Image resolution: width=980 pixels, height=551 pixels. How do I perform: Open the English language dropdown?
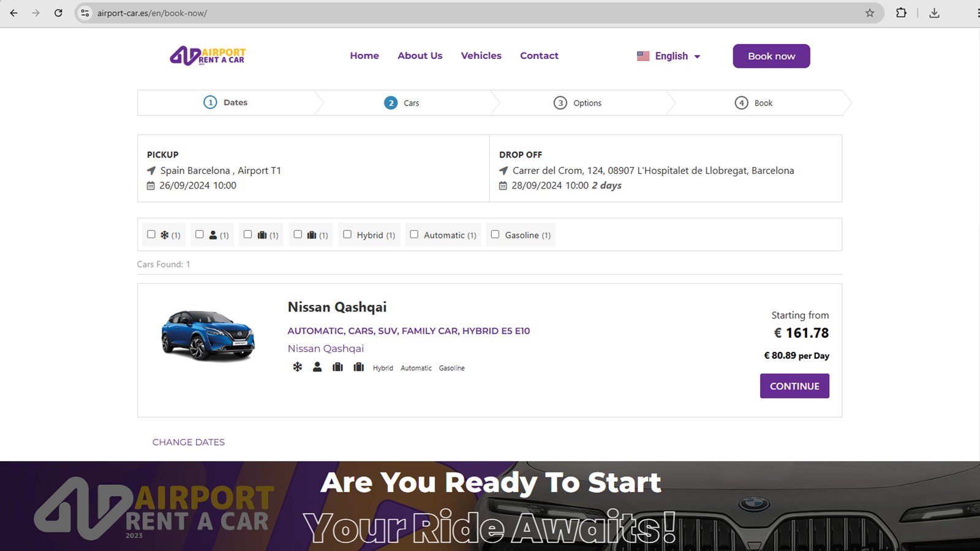pos(669,56)
